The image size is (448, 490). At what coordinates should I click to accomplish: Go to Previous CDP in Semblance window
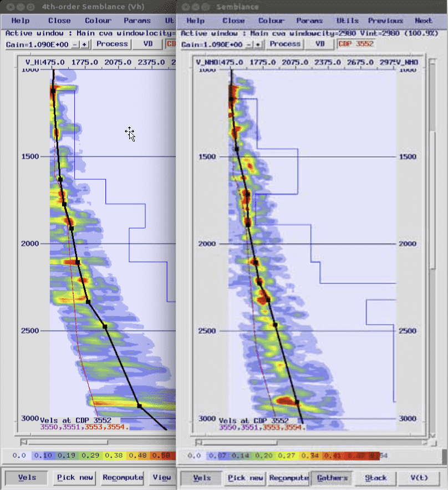[386, 21]
